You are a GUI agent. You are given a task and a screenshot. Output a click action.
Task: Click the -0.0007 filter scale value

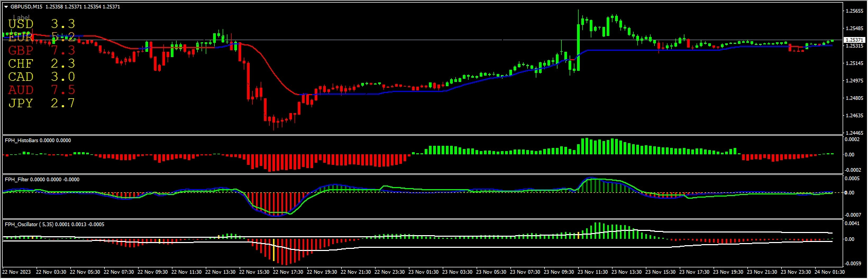click(x=852, y=215)
